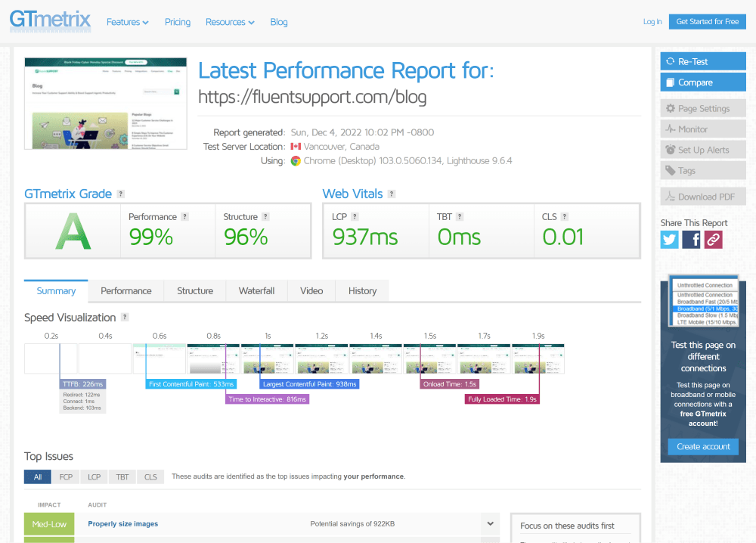Viewport: 756px width, 543px height.
Task: Click the LCP help icon
Action: click(355, 217)
